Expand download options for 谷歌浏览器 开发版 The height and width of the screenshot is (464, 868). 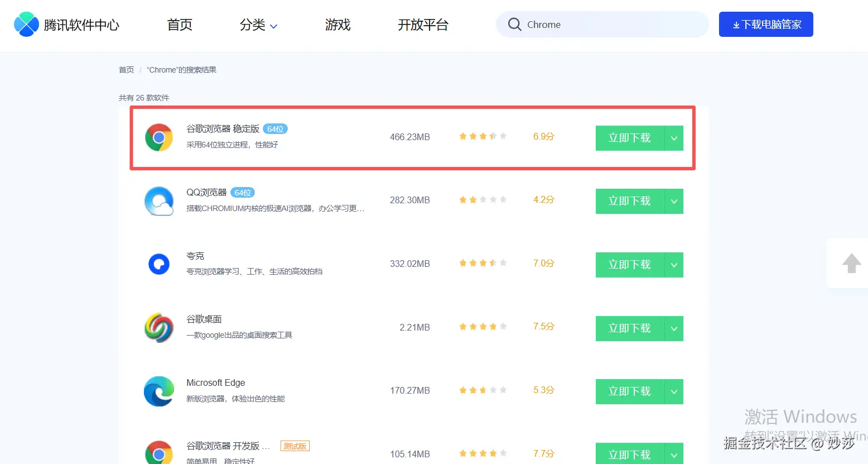(x=674, y=453)
